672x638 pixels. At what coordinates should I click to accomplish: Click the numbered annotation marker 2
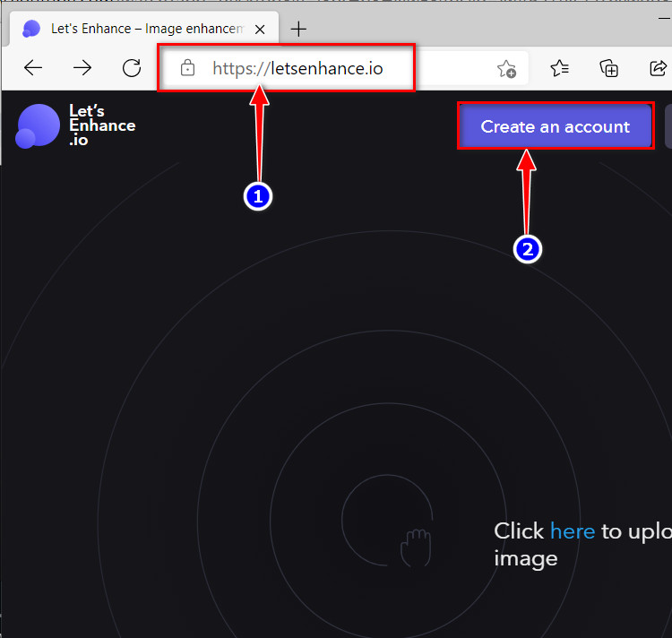(x=527, y=250)
